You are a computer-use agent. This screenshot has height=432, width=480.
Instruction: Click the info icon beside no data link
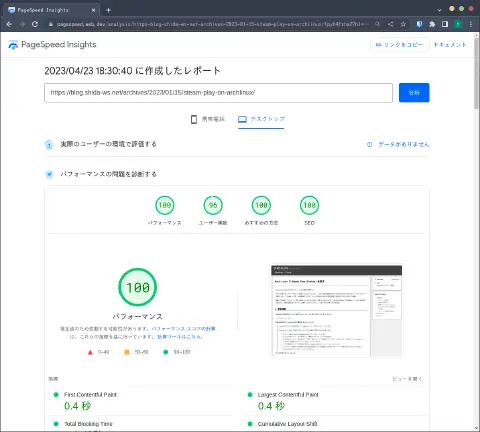369,144
